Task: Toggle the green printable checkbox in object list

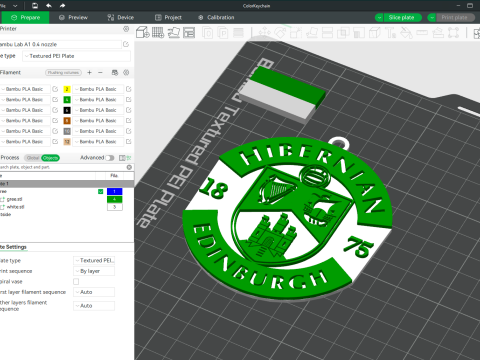Action: pyautogui.click(x=100, y=191)
